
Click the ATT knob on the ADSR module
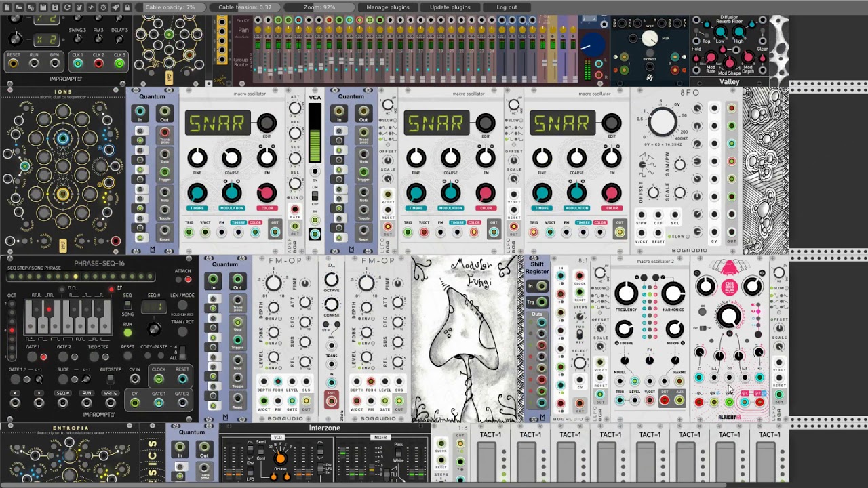pos(295,108)
